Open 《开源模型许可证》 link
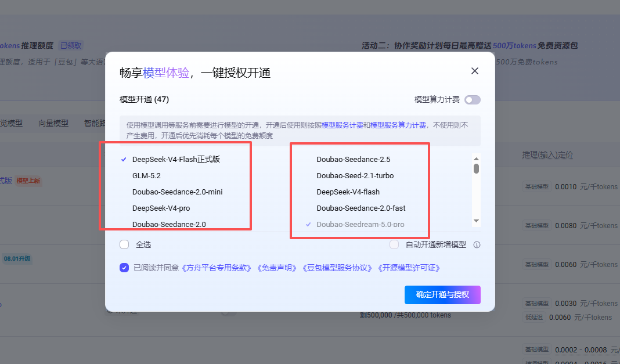The width and height of the screenshot is (620, 364). [x=409, y=268]
